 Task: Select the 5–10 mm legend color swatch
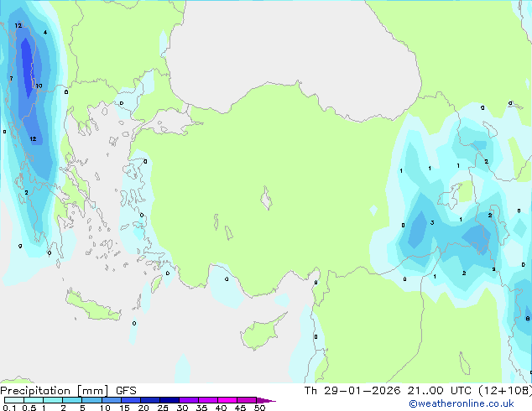click(91, 400)
